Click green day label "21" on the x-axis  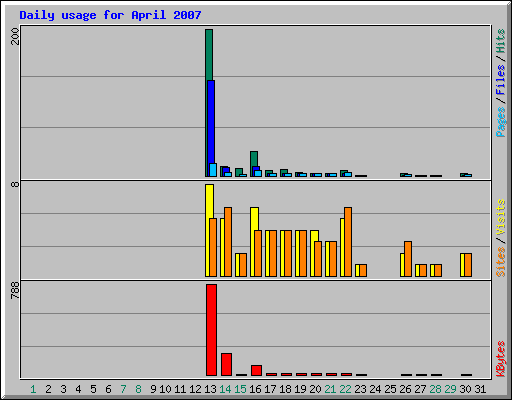click(x=330, y=389)
